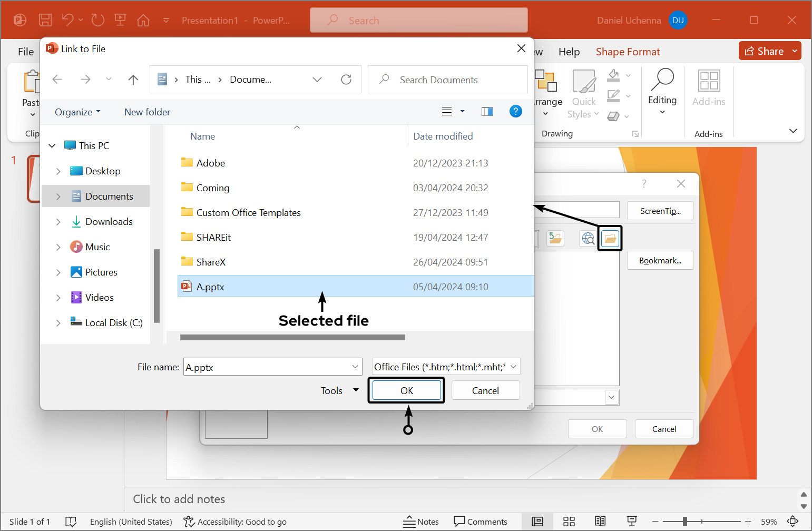
Task: Click the ScreenTip button
Action: point(660,211)
